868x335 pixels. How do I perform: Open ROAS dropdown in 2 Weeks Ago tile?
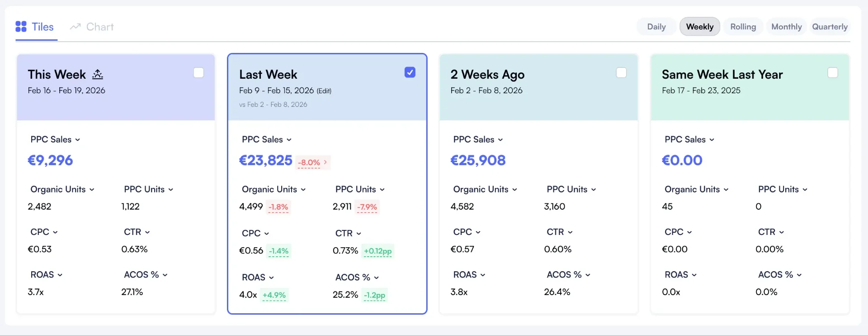469,275
